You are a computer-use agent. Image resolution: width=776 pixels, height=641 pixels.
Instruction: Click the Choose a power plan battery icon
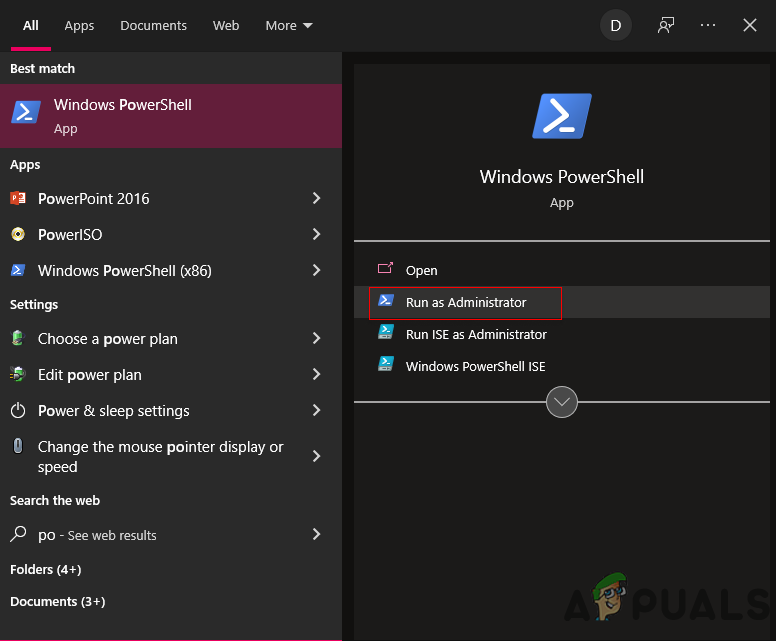pos(18,339)
